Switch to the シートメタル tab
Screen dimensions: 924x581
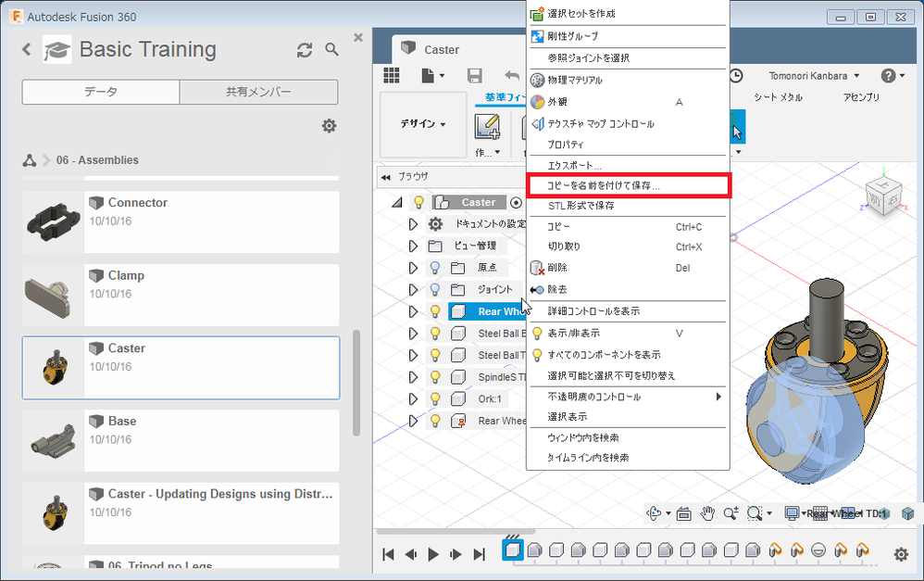(778, 97)
